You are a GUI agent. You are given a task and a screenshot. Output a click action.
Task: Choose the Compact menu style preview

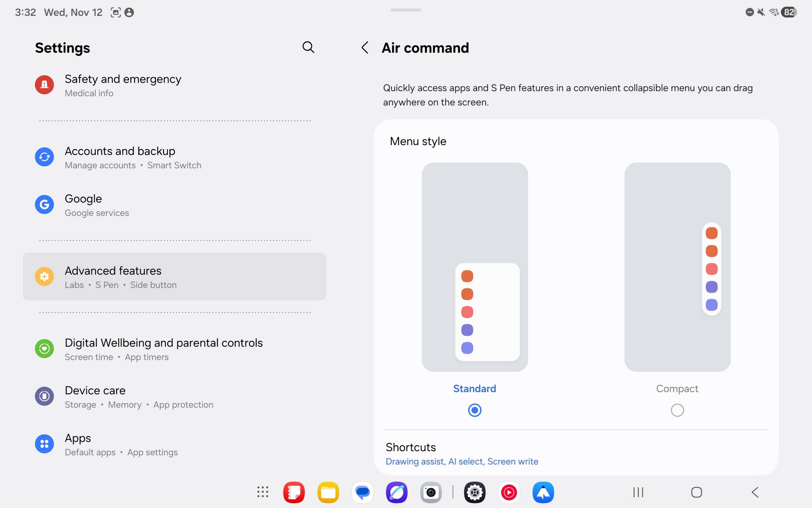[677, 267]
